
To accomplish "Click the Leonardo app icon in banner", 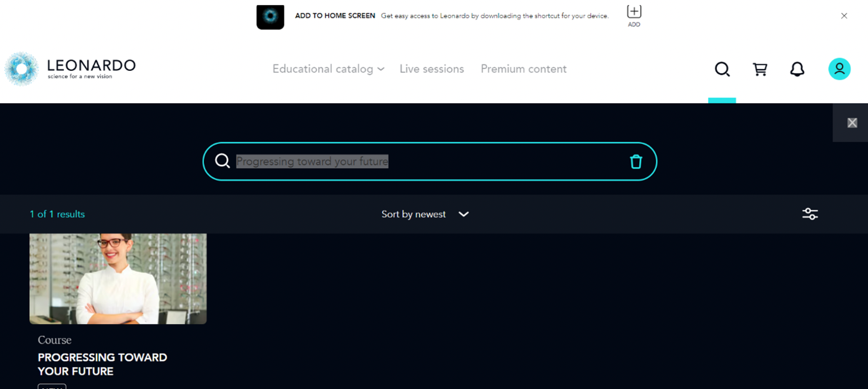I will coord(270,17).
